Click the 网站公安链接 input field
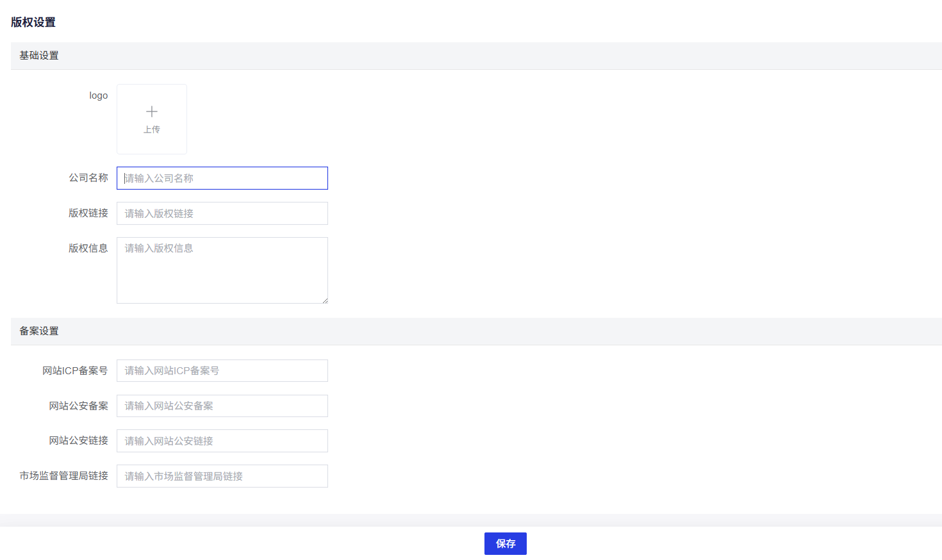Image resolution: width=942 pixels, height=560 pixels. 222,441
